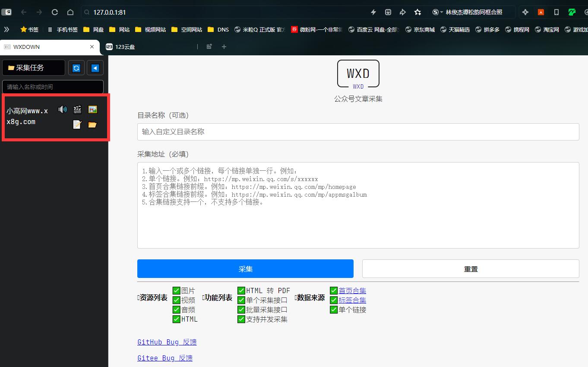The width and height of the screenshot is (588, 367).
Task: Focus the 请输入名称或时间 search field
Action: pyautogui.click(x=53, y=87)
